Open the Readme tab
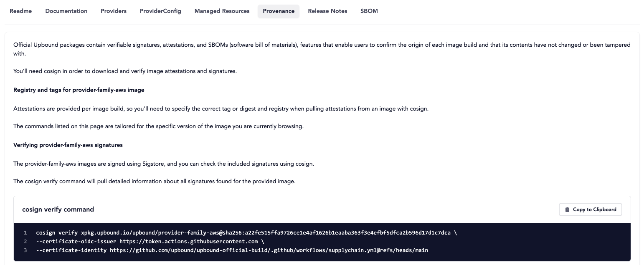The width and height of the screenshot is (644, 265). (20, 11)
